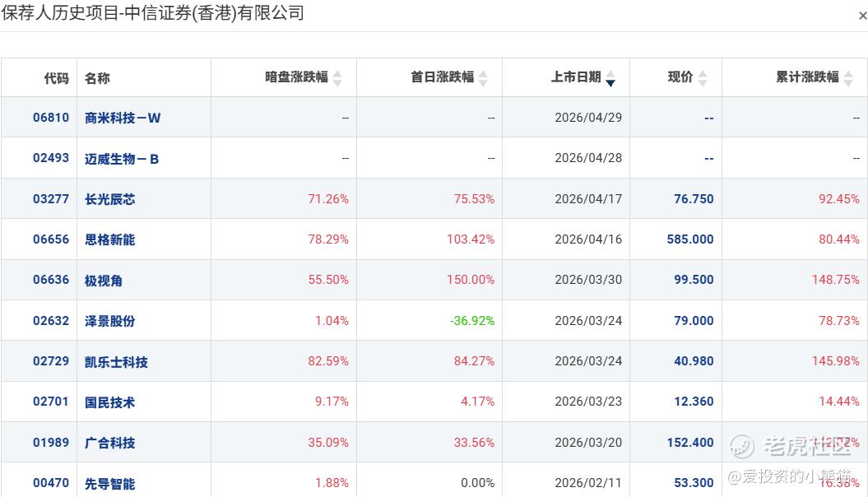Select cumulative change 145.98%
The image size is (868, 497).
coord(836,361)
